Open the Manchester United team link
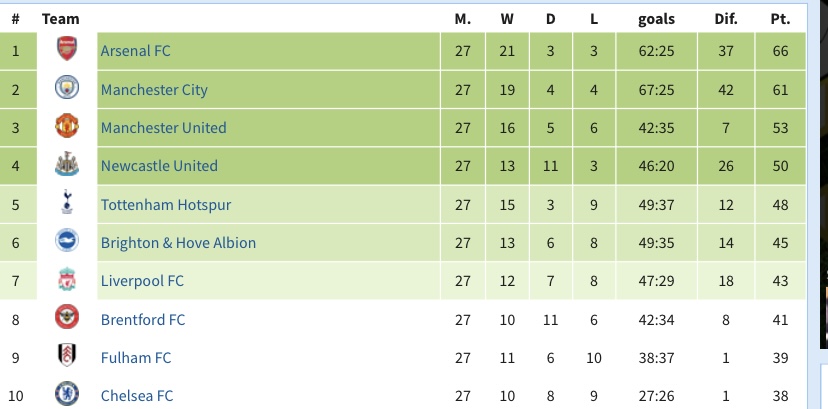 (x=164, y=128)
